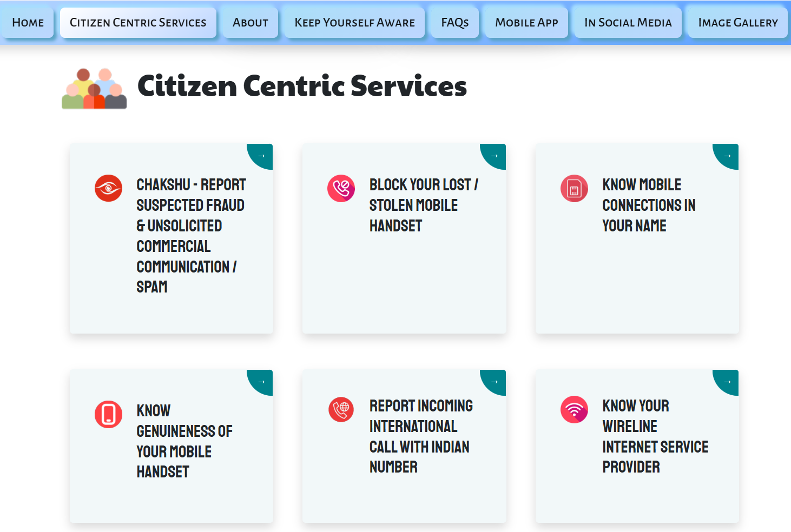Click the people group logo icon
The width and height of the screenshot is (791, 532).
[x=94, y=89]
